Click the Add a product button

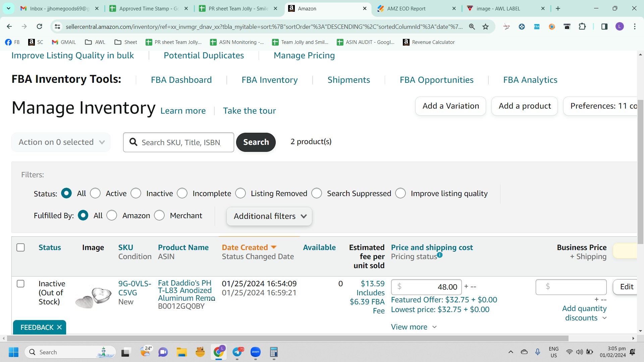[525, 106]
